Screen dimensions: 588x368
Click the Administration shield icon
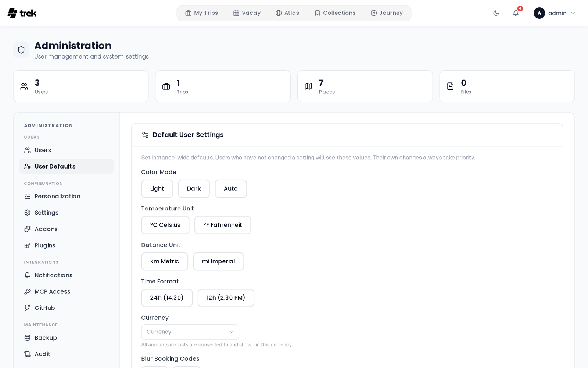tap(21, 50)
